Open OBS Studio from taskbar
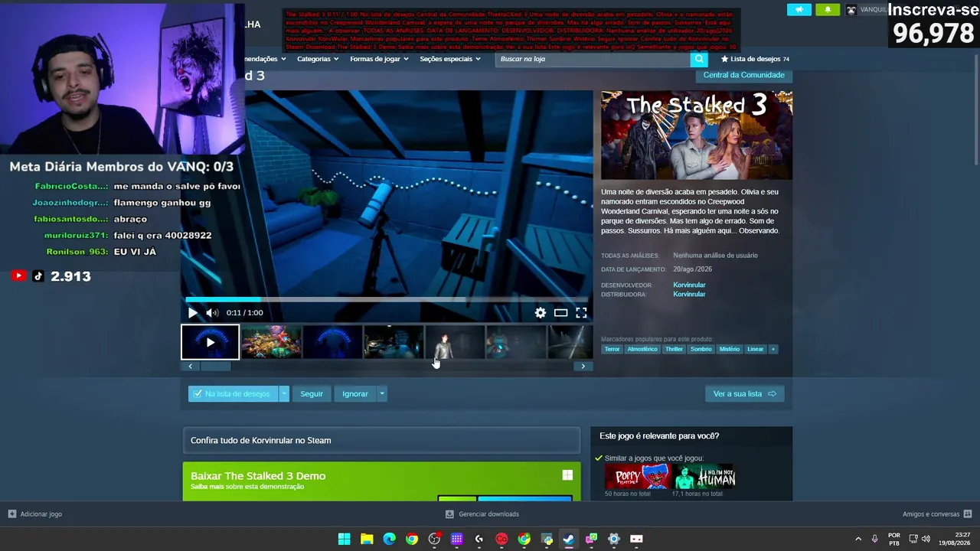 coord(434,539)
